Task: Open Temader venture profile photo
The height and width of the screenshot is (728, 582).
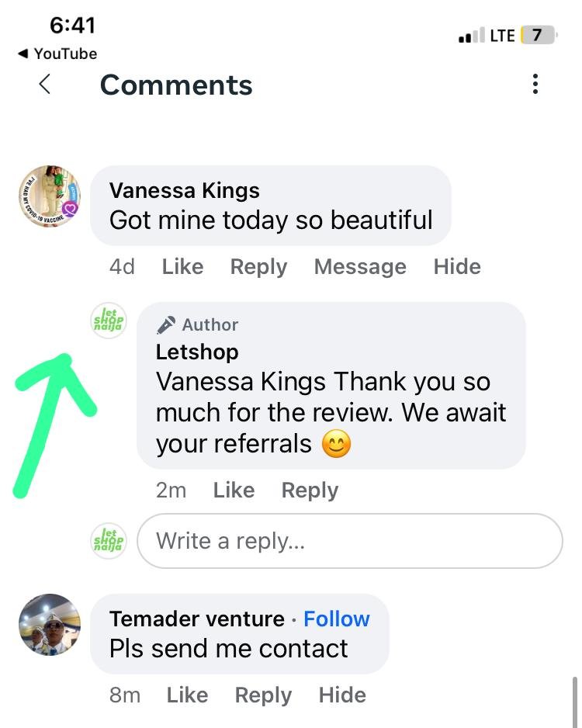Action: pyautogui.click(x=50, y=625)
